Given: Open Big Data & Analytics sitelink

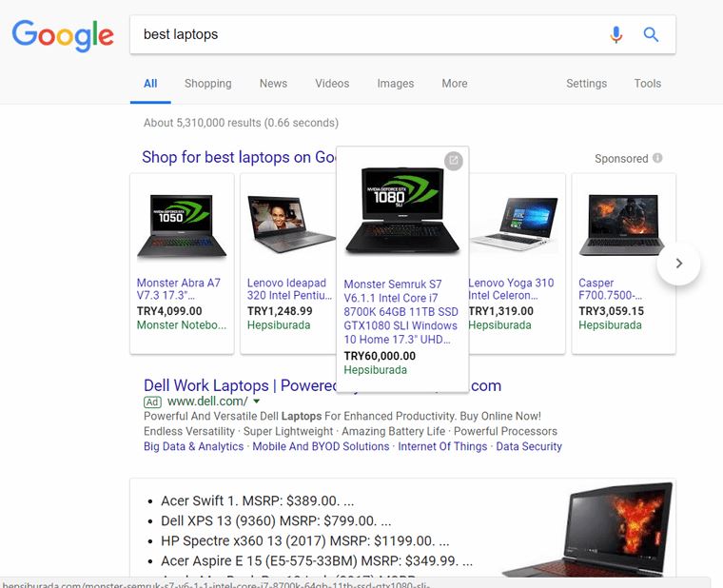Looking at the screenshot, I should (194, 446).
